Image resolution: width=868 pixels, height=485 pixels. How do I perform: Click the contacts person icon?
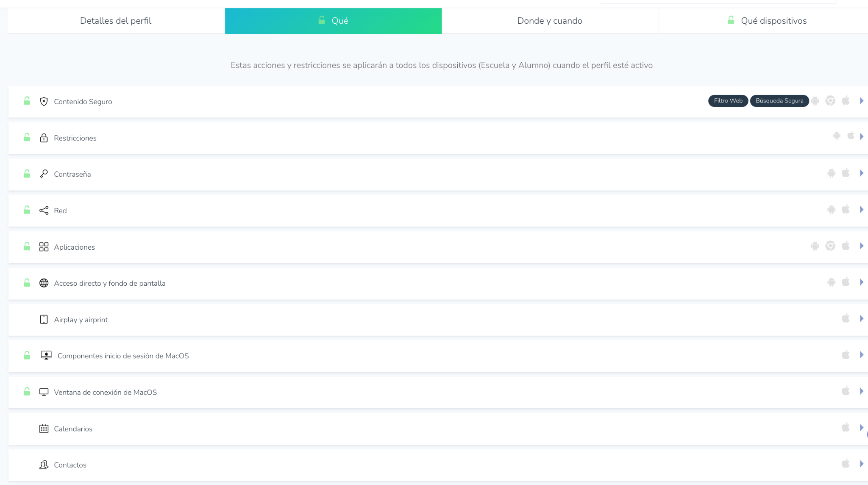44,465
